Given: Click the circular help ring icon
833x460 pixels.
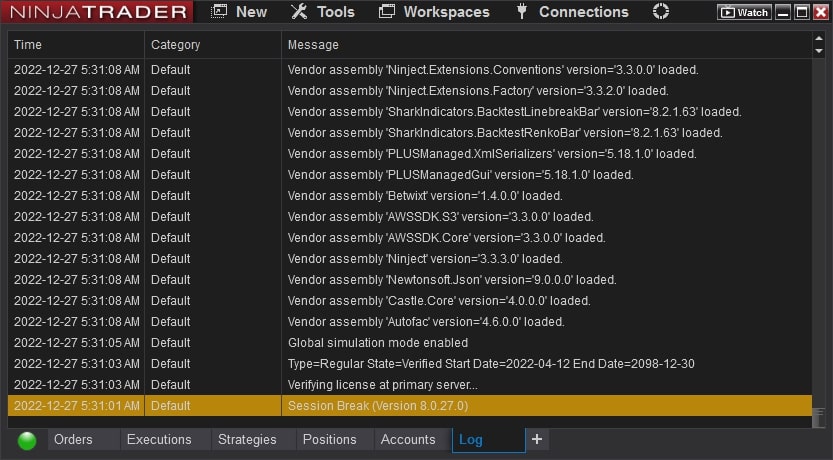Looking at the screenshot, I should click(661, 11).
